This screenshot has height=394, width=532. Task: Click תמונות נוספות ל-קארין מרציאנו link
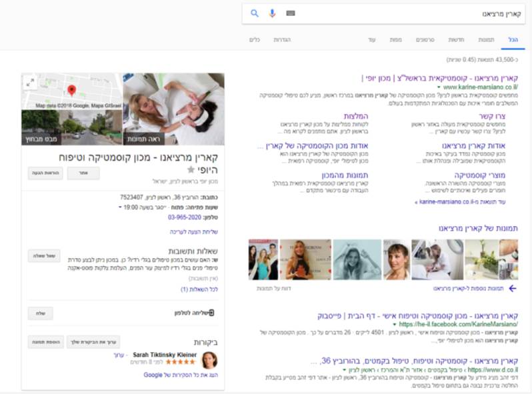(468, 289)
